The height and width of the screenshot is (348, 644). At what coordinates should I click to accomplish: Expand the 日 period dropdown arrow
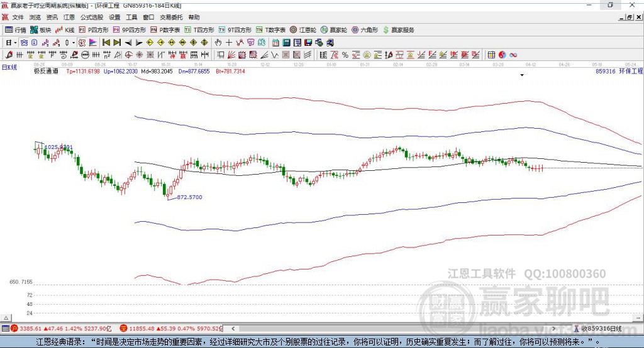pos(15,43)
